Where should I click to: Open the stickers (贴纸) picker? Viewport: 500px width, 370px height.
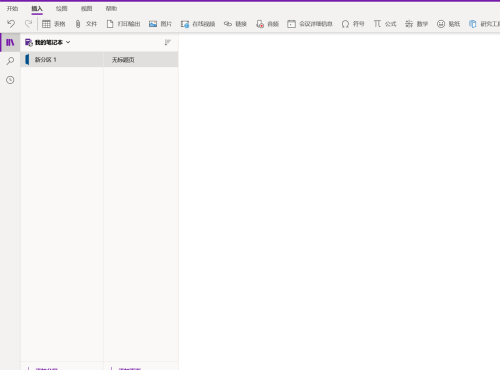coord(449,24)
